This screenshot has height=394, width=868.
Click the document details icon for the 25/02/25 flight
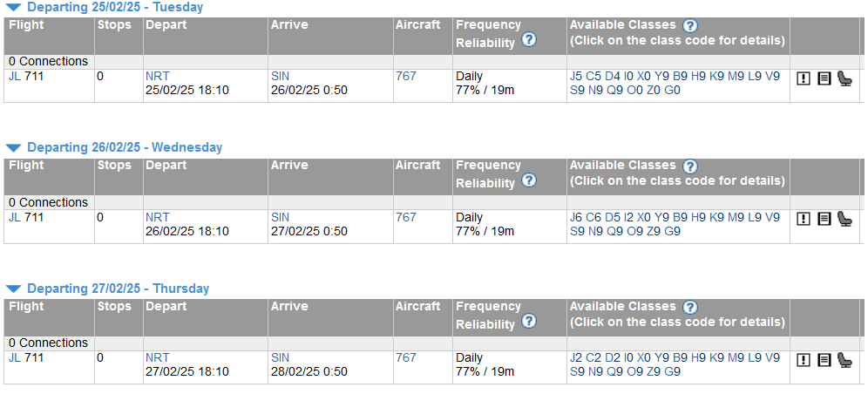824,78
